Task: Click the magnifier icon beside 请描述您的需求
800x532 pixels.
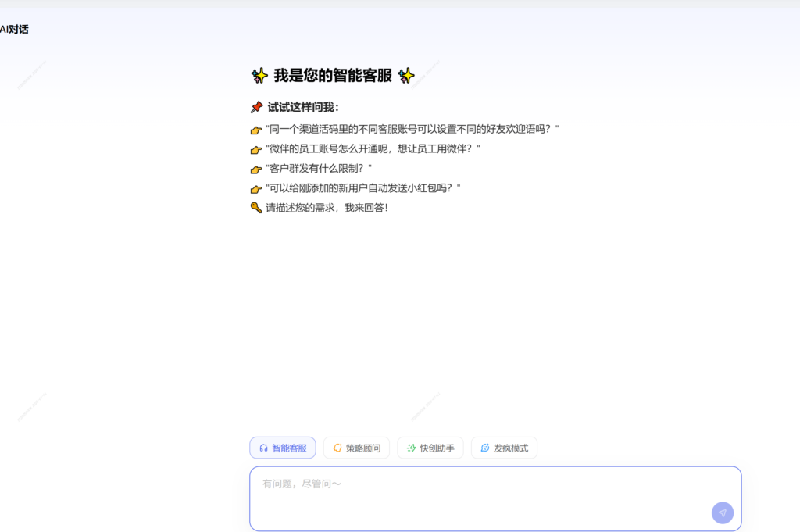Action: 256,208
